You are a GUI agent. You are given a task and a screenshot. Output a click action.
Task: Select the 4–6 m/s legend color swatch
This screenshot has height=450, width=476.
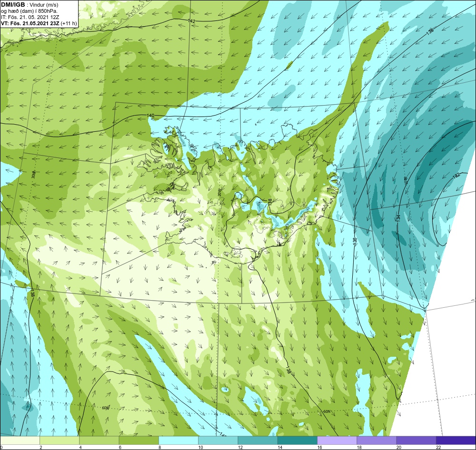pyautogui.click(x=99, y=440)
